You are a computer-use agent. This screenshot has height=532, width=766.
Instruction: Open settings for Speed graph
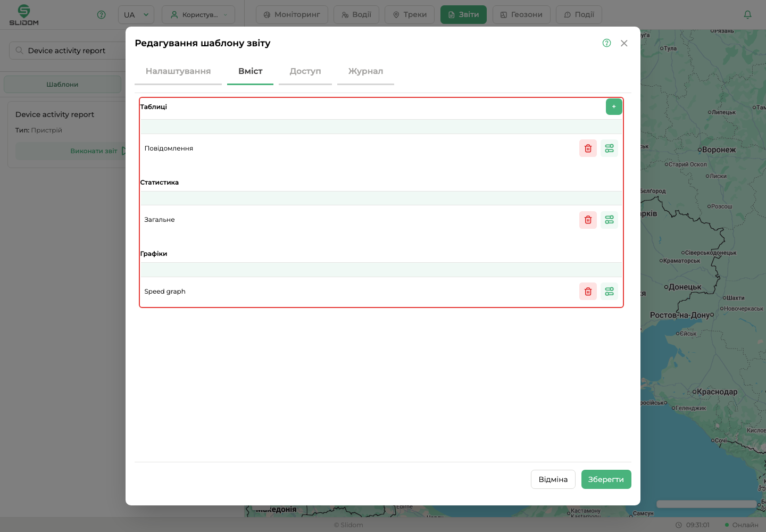tap(609, 292)
